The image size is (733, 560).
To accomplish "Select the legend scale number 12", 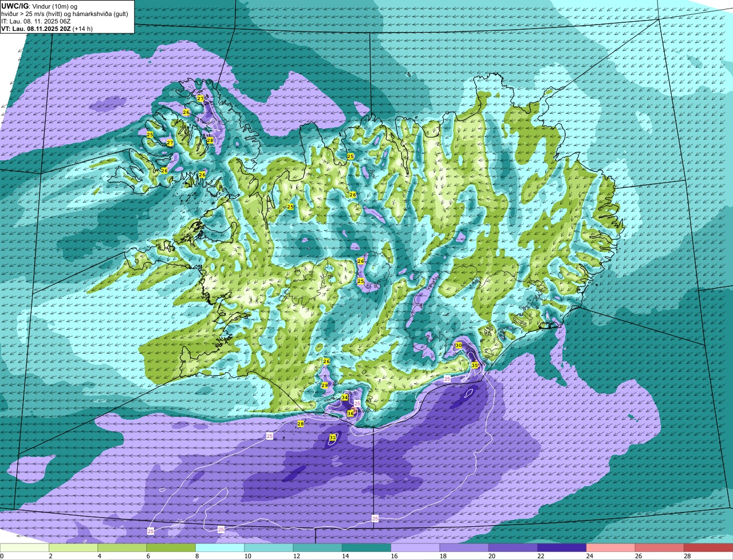I will 296,556.
